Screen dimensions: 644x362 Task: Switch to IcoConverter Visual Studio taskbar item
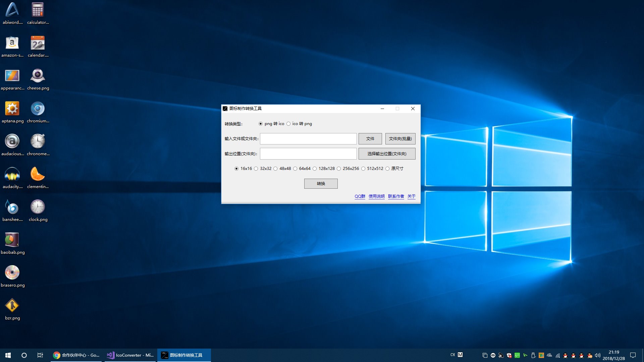[130, 355]
